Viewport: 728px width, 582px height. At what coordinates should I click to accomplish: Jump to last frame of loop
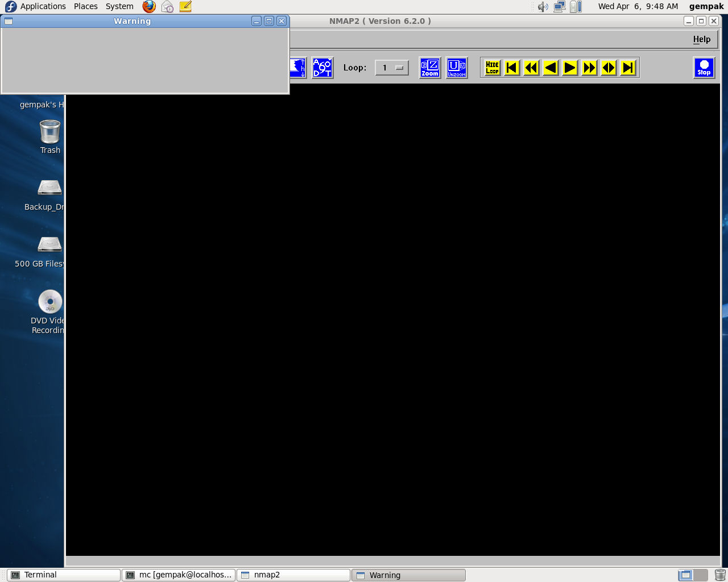pyautogui.click(x=628, y=68)
